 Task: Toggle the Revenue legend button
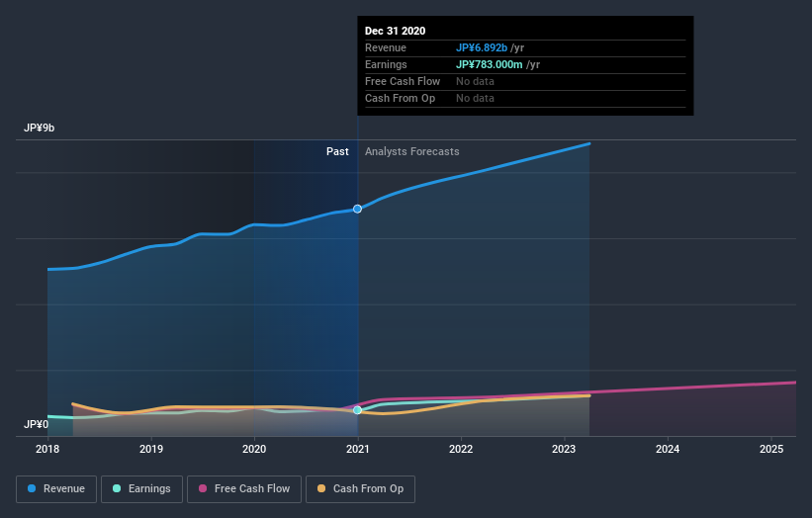[x=56, y=489]
